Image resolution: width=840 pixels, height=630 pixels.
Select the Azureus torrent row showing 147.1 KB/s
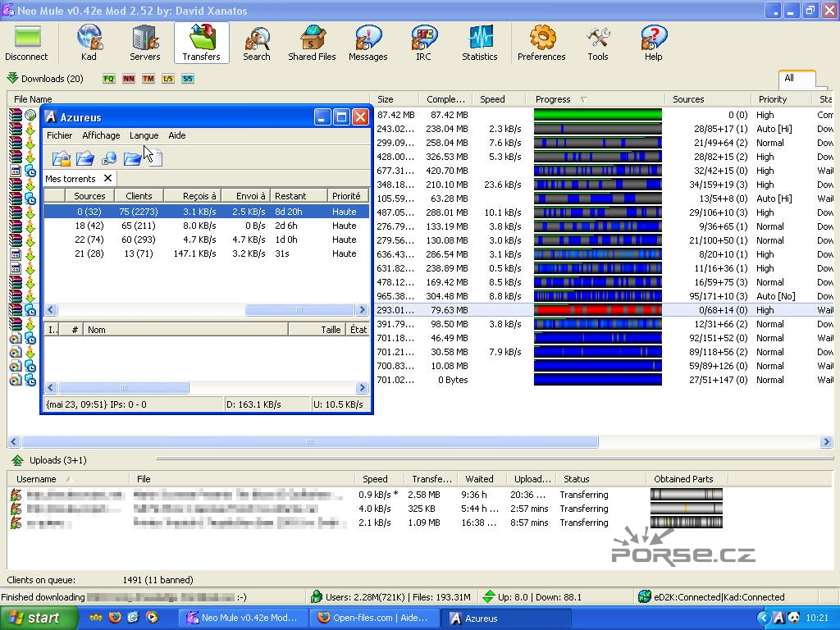pos(206,253)
